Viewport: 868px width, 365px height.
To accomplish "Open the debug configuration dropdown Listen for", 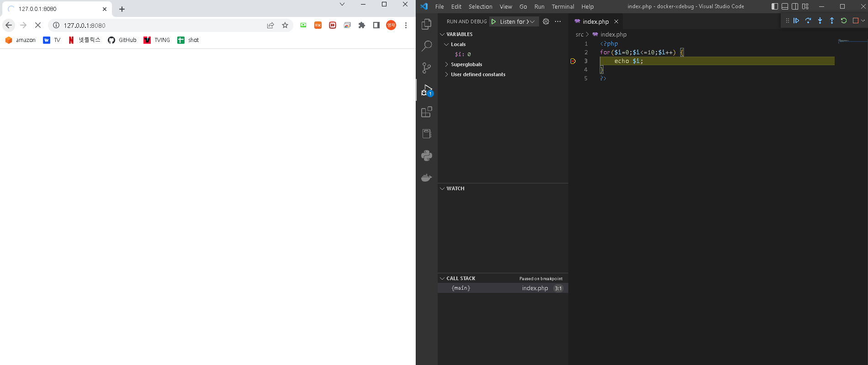I will pos(517,21).
